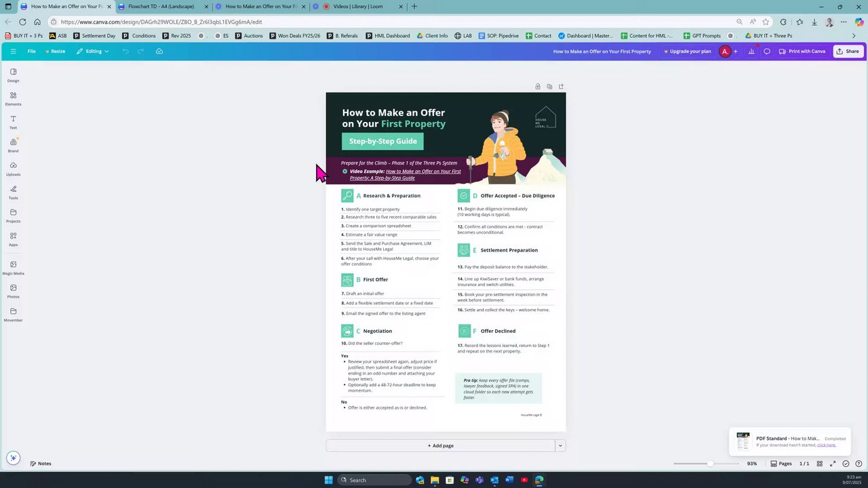This screenshot has height=488, width=868.
Task: Click the Share button
Action: click(848, 52)
